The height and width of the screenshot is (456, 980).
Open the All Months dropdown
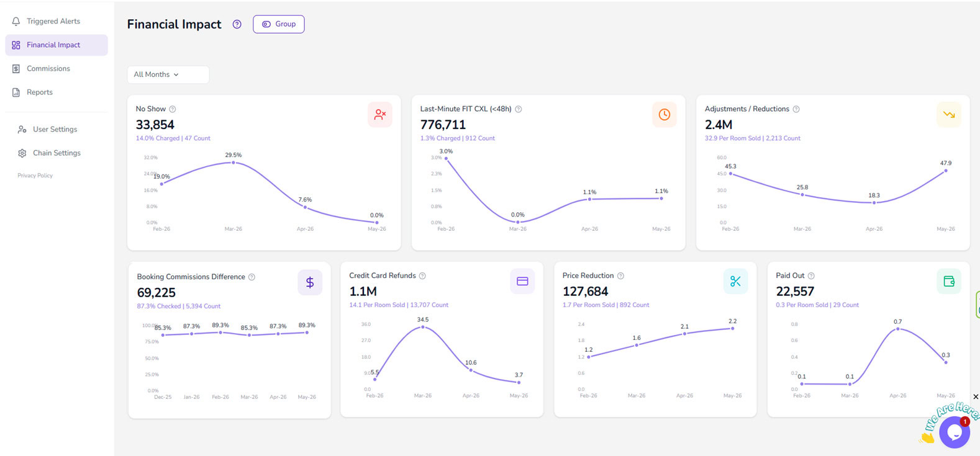pyautogui.click(x=168, y=74)
